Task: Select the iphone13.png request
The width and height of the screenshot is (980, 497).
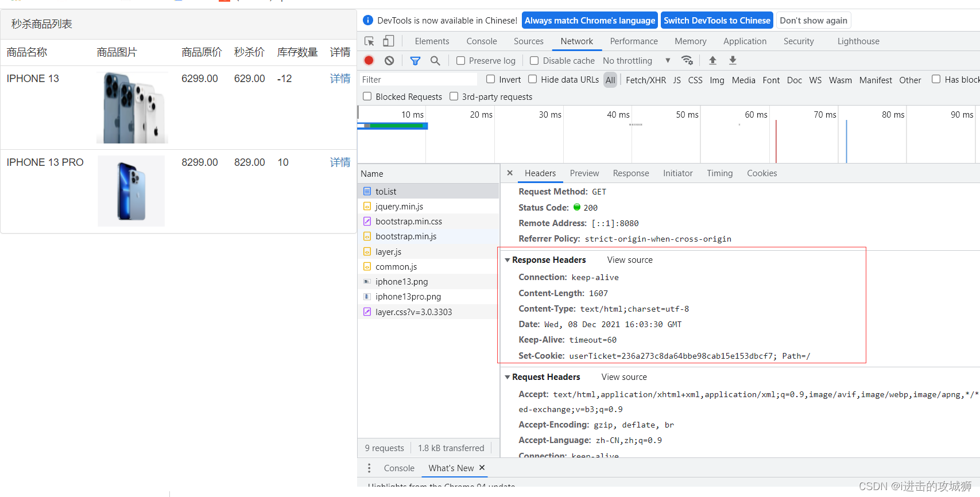Action: [x=428, y=282]
